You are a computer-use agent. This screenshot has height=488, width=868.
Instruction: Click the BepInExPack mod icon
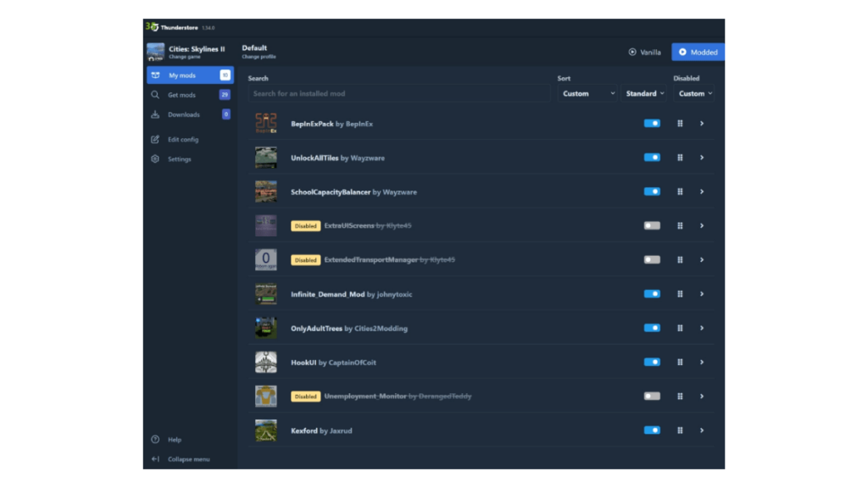click(x=265, y=124)
